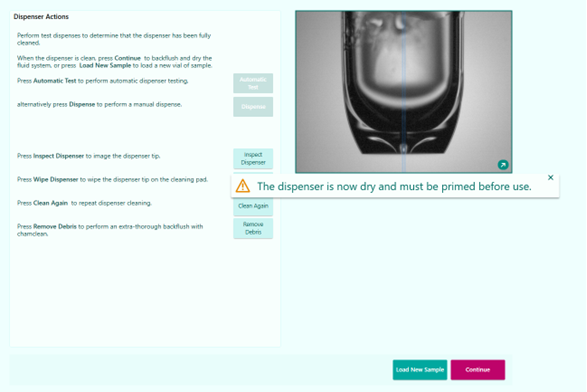Click the 'Press Clean Again' instruction text
Image resolution: width=587 pixels, height=392 pixels.
point(84,203)
